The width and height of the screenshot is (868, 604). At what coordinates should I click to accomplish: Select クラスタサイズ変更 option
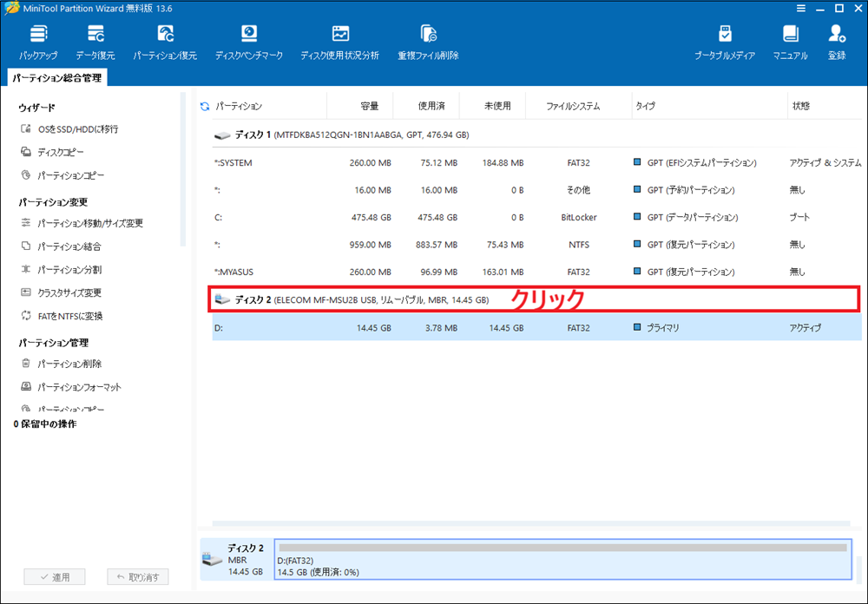click(61, 292)
